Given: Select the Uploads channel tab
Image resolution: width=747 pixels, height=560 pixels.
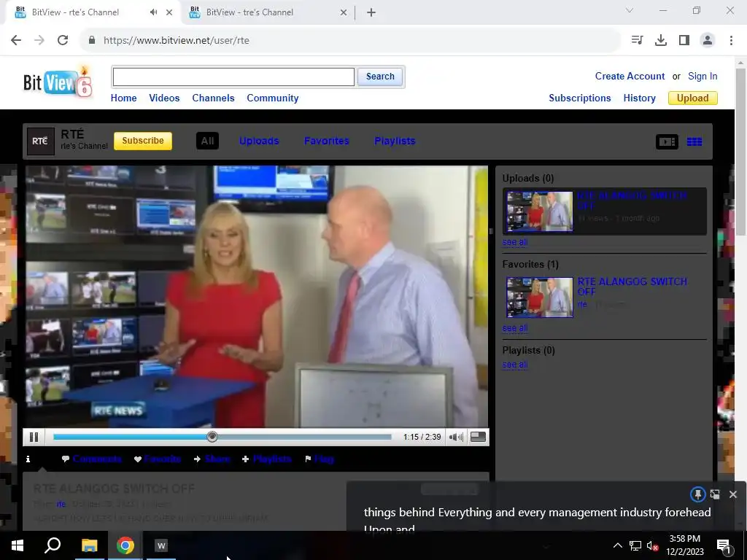Looking at the screenshot, I should point(259,141).
